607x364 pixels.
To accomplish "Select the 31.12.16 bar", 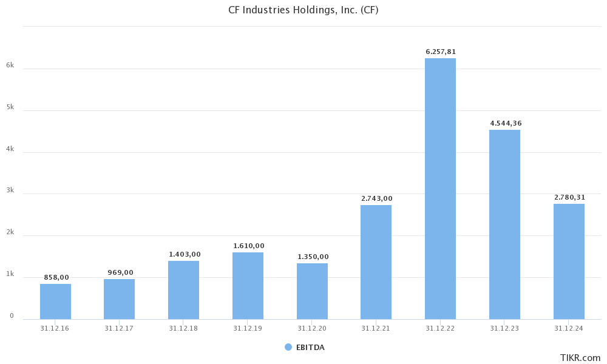I will point(55,302).
